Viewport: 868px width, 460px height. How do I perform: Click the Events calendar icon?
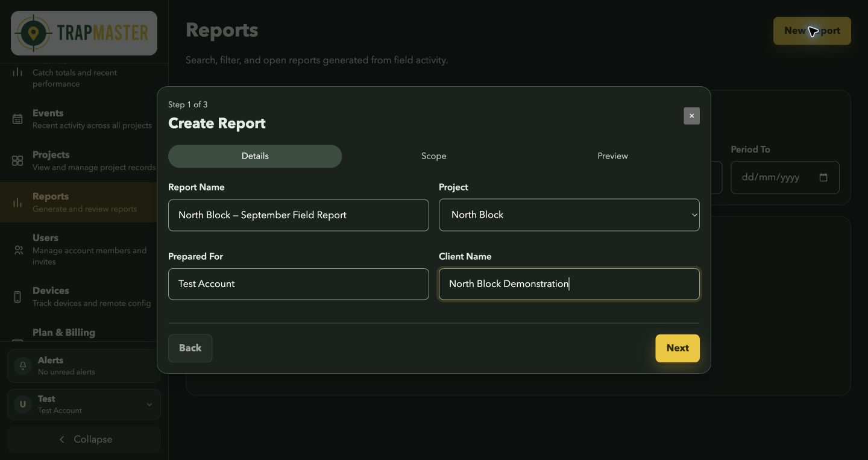pos(17,119)
